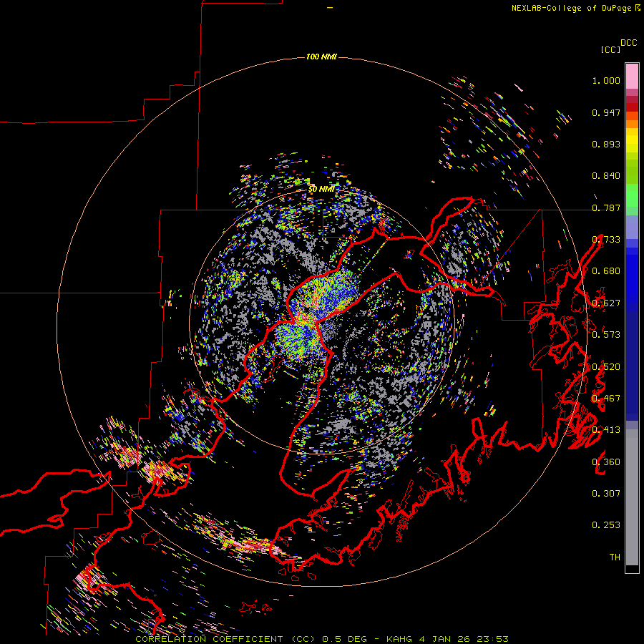This screenshot has height=644, width=644.
Task: Click the 0.787 scale value
Action: [606, 208]
